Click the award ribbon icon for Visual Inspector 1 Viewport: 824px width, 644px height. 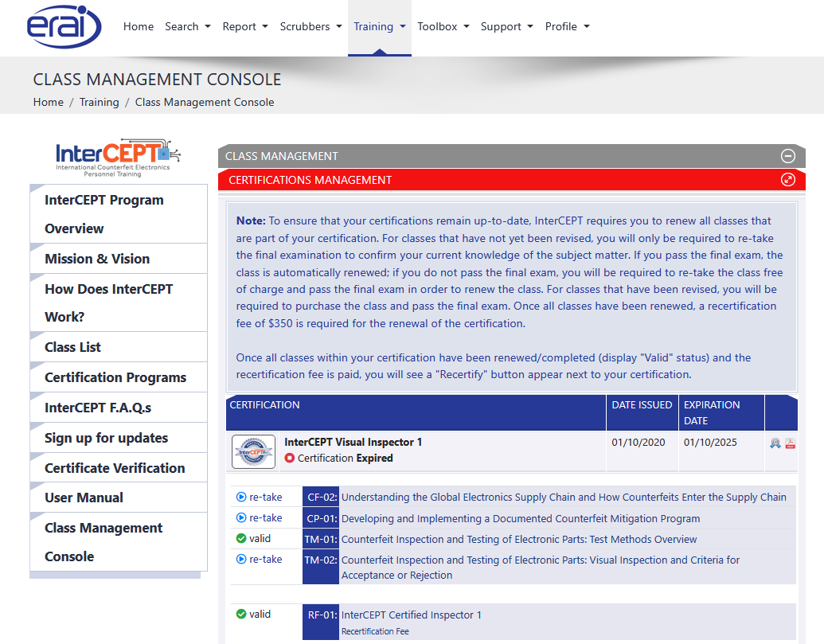pos(775,443)
